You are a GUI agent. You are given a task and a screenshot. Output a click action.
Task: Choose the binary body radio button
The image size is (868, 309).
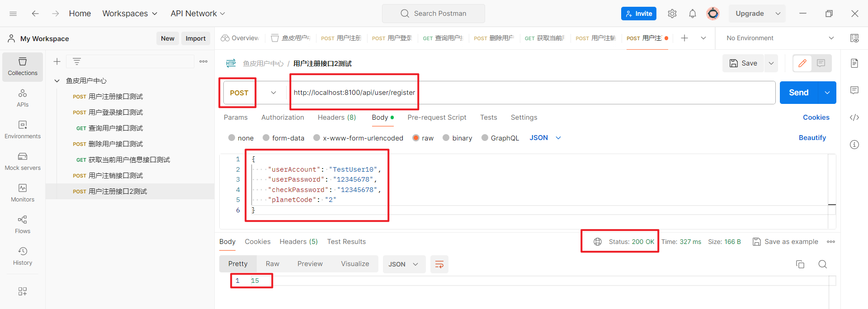(446, 138)
